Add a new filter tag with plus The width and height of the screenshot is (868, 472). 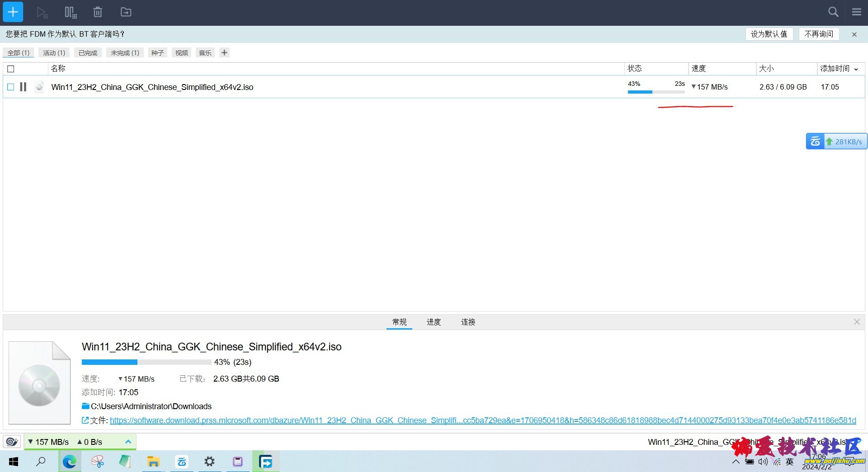click(224, 52)
